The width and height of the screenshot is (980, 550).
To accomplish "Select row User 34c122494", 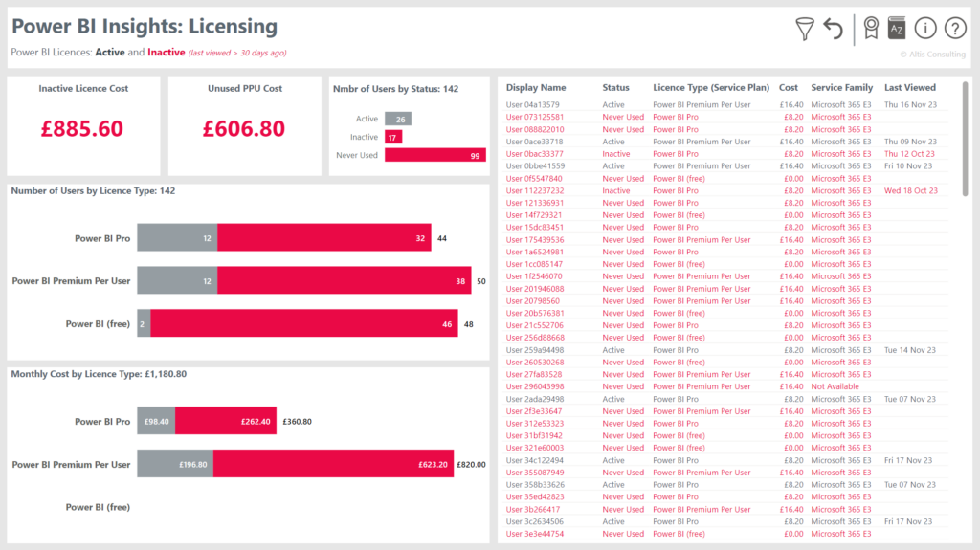I will (726, 460).
